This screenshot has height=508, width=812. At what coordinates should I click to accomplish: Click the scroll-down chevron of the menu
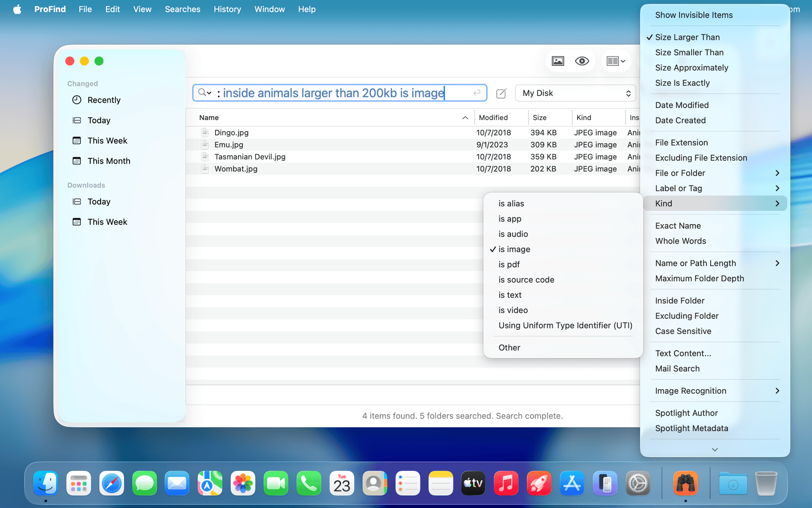click(x=715, y=449)
